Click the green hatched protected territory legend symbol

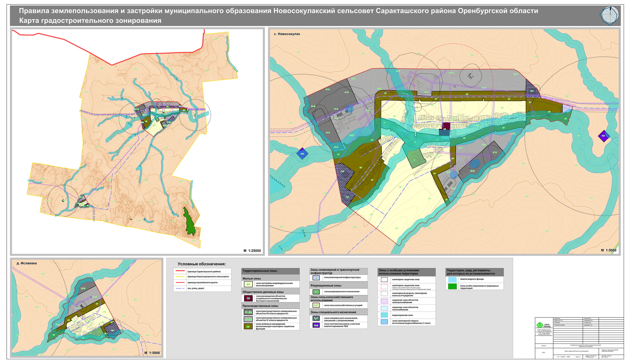point(452,286)
